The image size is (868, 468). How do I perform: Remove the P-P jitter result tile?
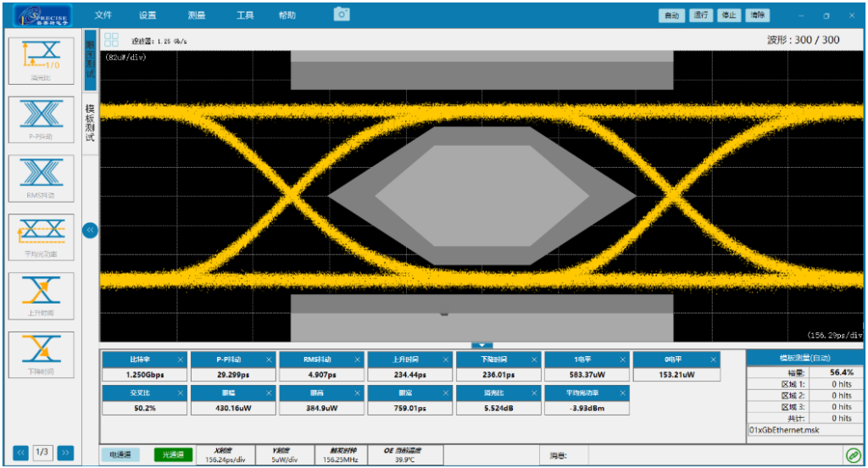coord(269,359)
